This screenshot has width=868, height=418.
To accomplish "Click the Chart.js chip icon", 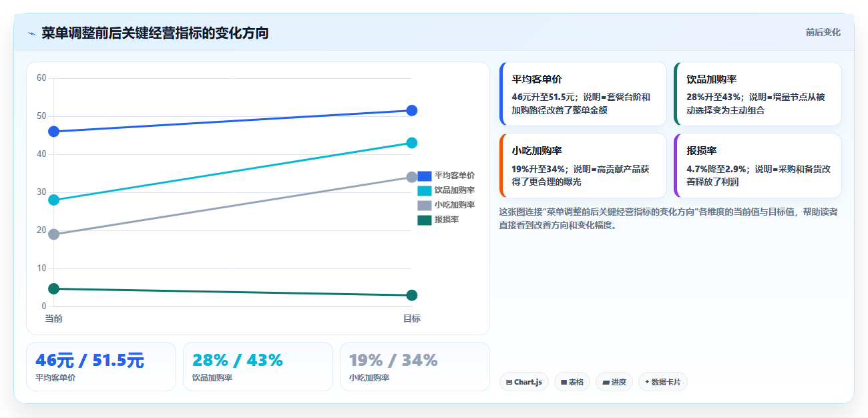I will pyautogui.click(x=509, y=383).
